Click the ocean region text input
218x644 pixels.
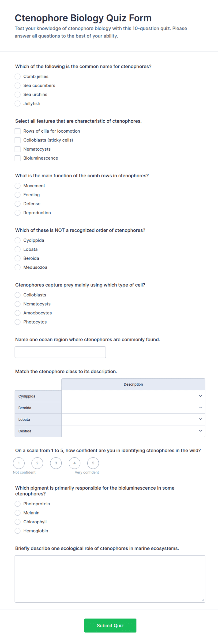point(60,352)
